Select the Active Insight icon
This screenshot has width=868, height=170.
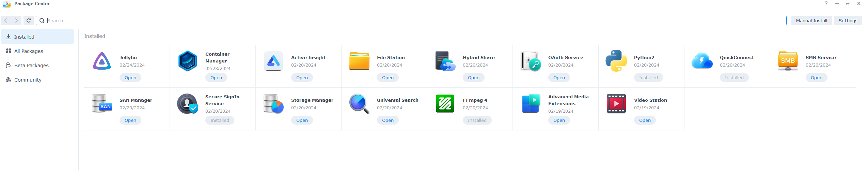pyautogui.click(x=273, y=61)
